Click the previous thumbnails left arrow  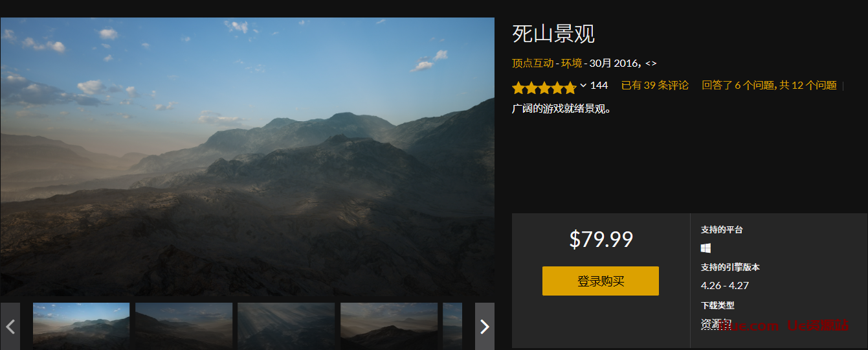coord(10,326)
